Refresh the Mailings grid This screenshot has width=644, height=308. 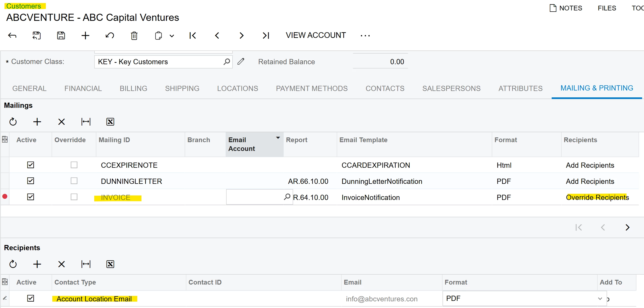(13, 122)
